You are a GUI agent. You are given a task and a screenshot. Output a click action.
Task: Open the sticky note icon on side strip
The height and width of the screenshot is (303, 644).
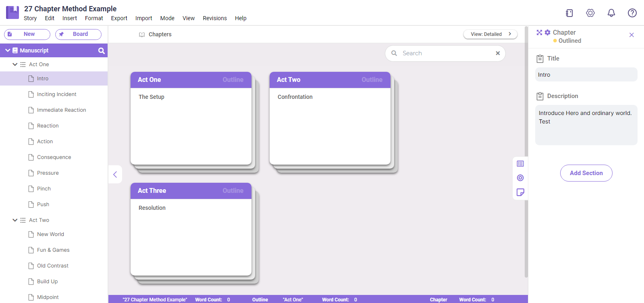(520, 192)
